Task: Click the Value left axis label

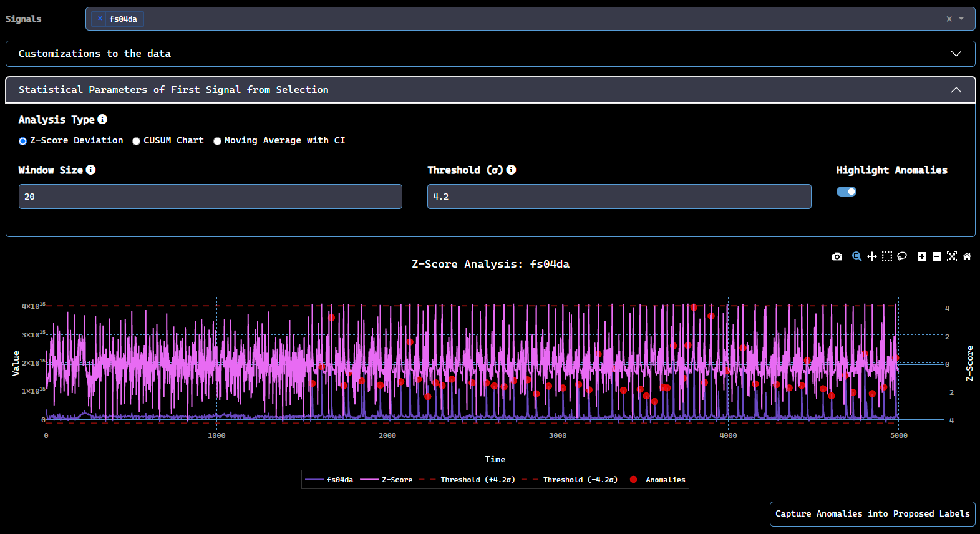Action: (x=16, y=363)
